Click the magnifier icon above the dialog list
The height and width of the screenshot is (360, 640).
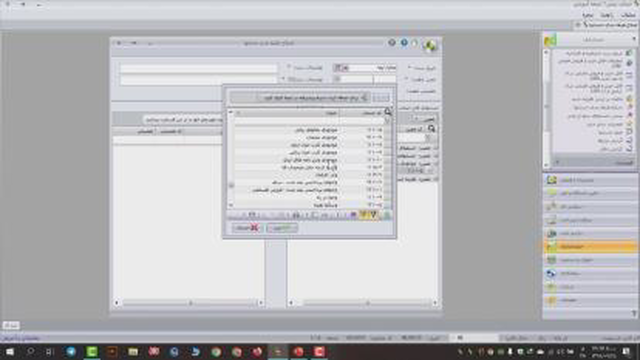[x=388, y=111]
